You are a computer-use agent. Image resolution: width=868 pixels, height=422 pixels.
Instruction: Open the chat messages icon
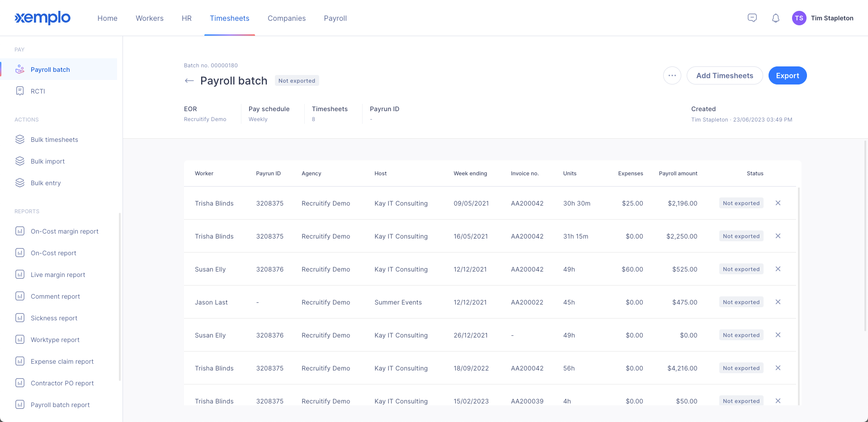pos(752,18)
